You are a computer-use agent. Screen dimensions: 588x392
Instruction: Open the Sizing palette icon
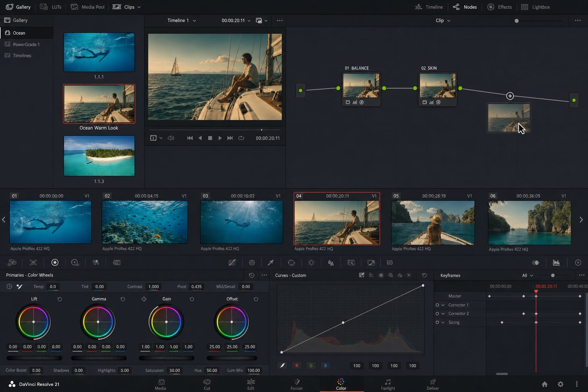click(x=371, y=263)
